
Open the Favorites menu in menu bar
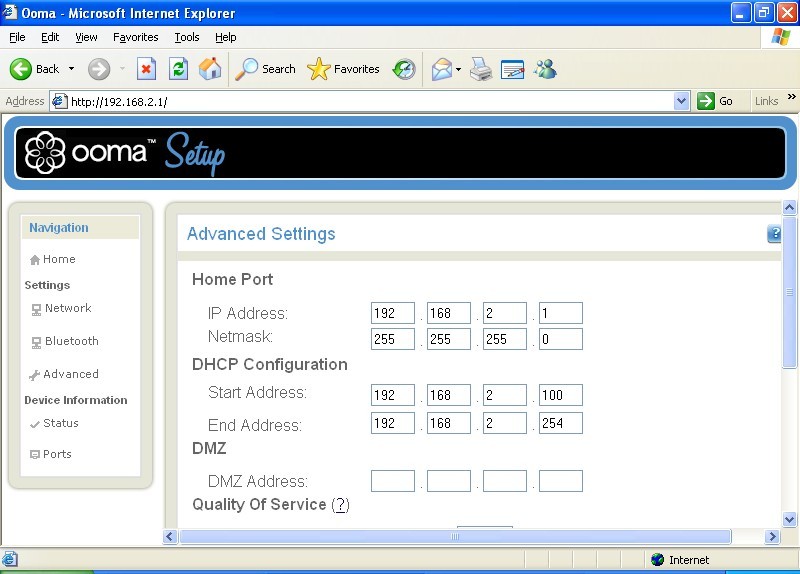click(x=135, y=37)
